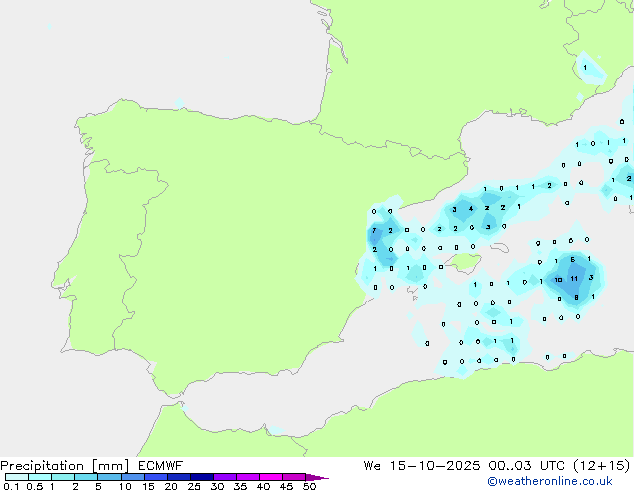Select the 1–2 mm legend color swatch
The height and width of the screenshot is (490, 634).
(x=63, y=477)
